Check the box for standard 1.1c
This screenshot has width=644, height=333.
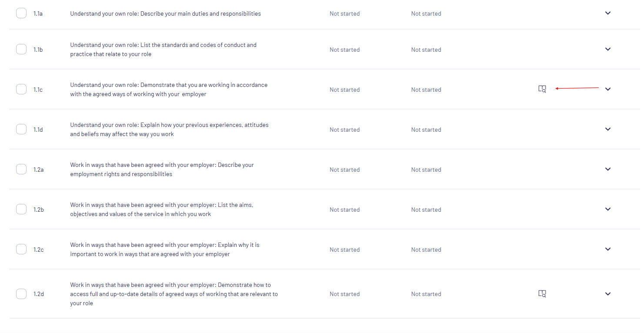coord(21,90)
